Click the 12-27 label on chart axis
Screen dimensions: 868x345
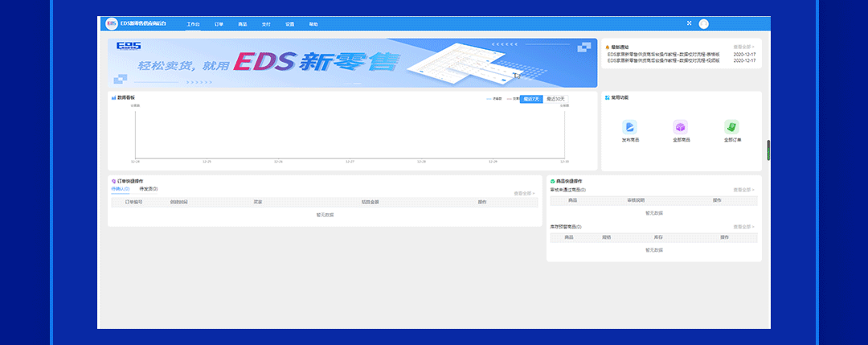350,162
